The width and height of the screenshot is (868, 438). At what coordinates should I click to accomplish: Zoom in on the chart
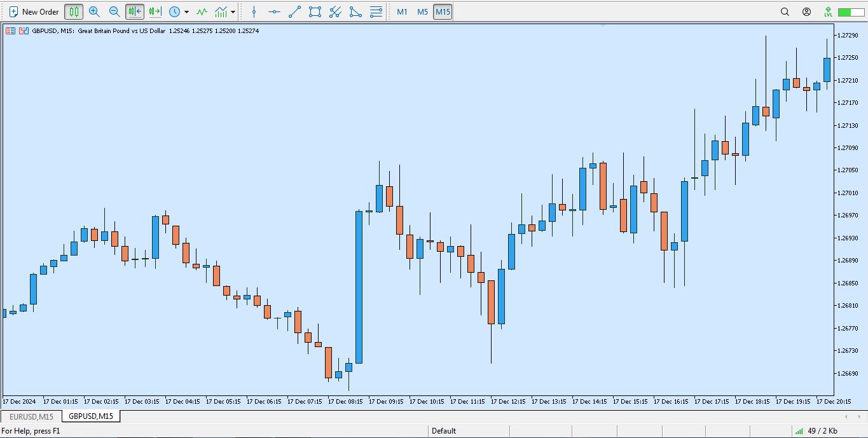(94, 11)
